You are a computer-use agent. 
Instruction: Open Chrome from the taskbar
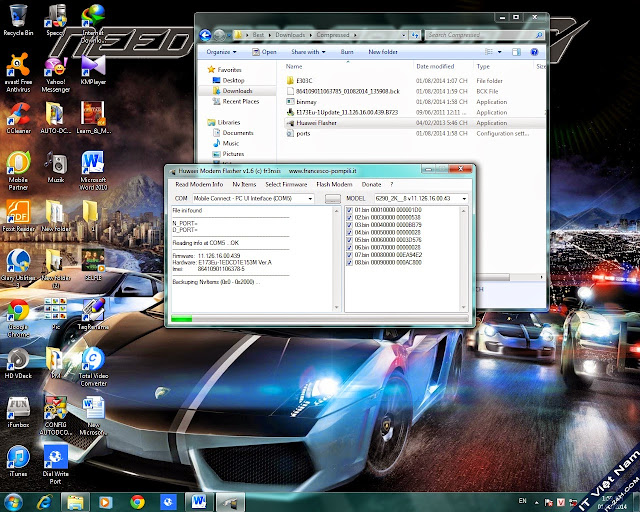click(x=137, y=502)
